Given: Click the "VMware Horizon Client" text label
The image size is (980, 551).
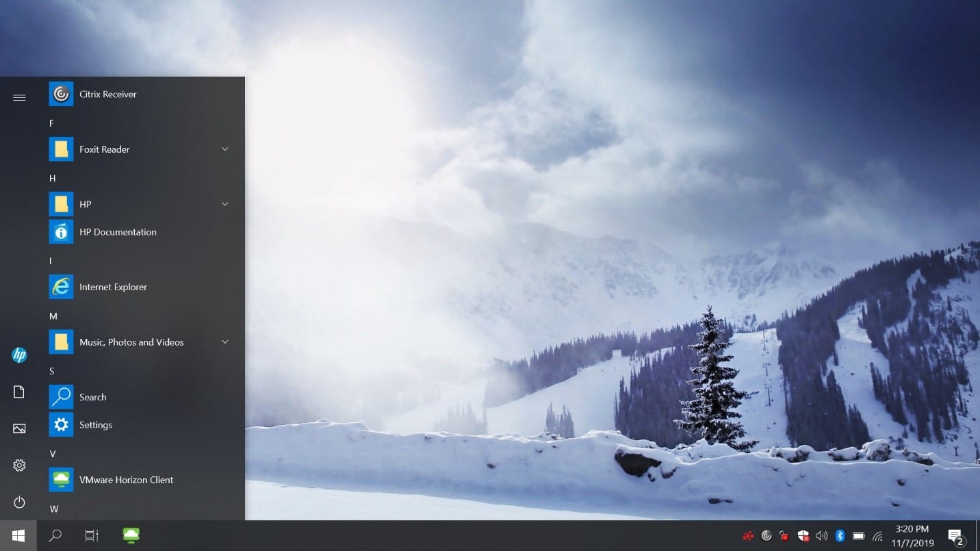Looking at the screenshot, I should pos(126,480).
